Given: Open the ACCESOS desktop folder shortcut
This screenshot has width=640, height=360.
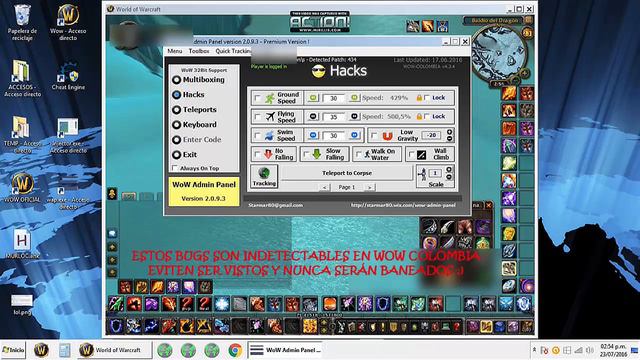Looking at the screenshot, I should [22, 78].
